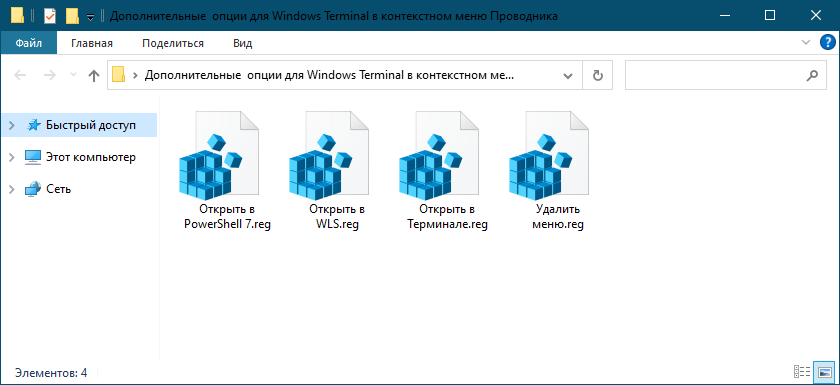Click the 'Открыть в WLS.reg' file name
The height and width of the screenshot is (385, 840).
point(337,217)
